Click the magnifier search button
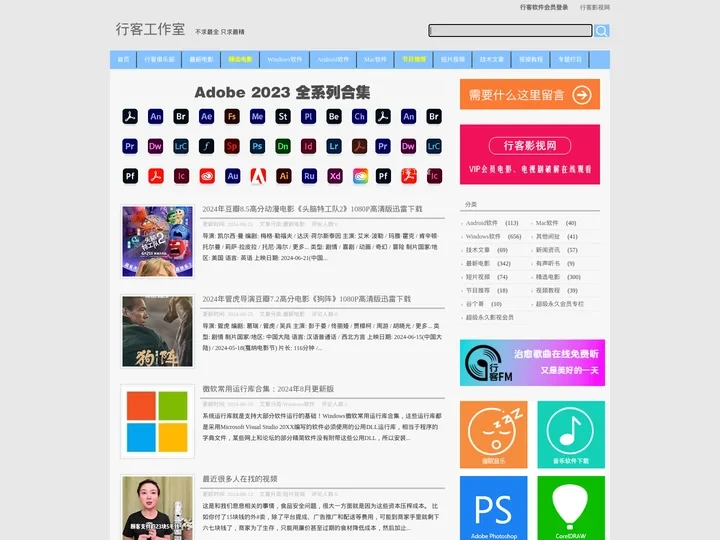The width and height of the screenshot is (720, 540). (602, 31)
